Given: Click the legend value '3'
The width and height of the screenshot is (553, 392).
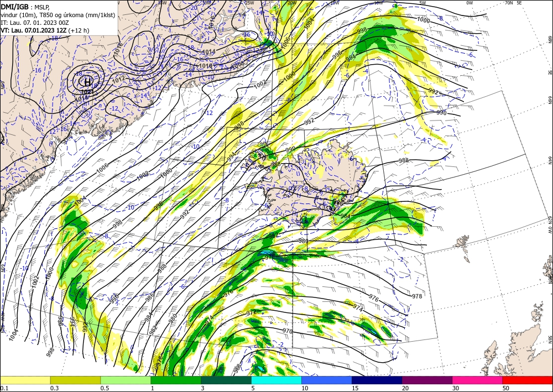Looking at the screenshot, I should coord(202,388).
